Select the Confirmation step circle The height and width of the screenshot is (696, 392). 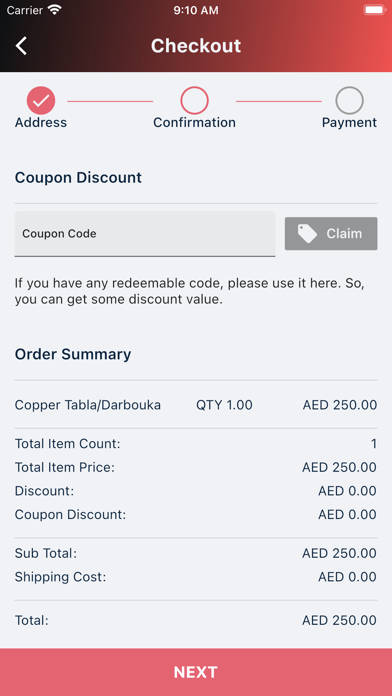[x=194, y=101]
